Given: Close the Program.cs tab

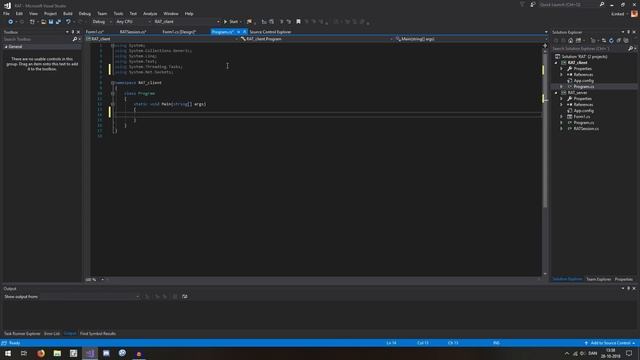Looking at the screenshot, I should (244, 32).
